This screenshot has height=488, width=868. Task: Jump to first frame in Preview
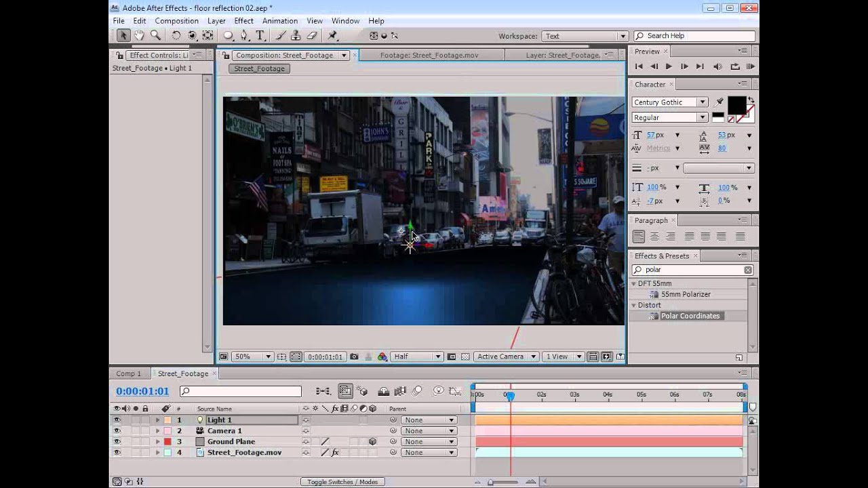[638, 66]
